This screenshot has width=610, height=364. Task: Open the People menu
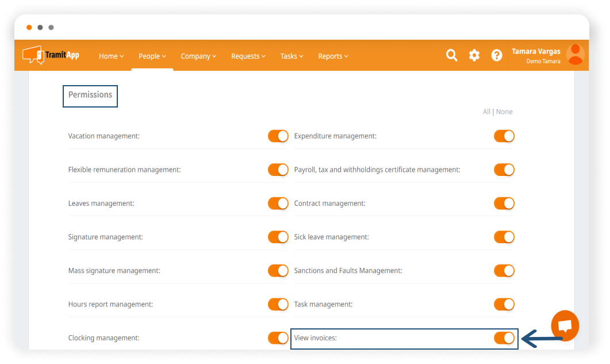[x=152, y=56]
